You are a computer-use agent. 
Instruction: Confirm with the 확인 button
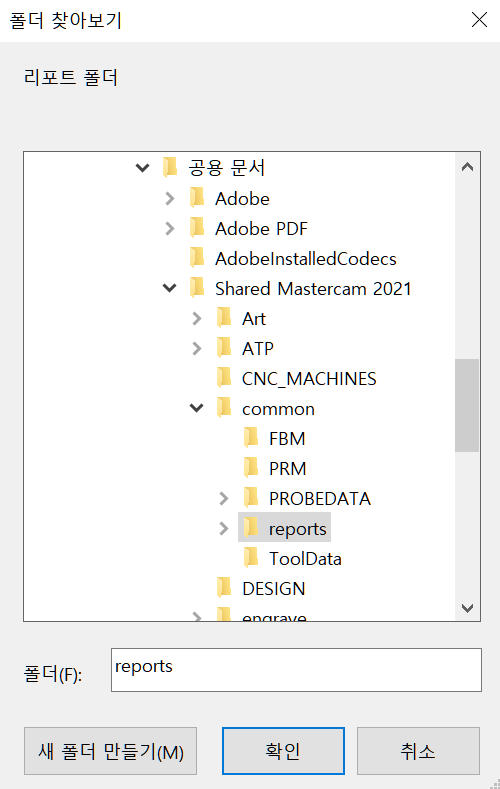click(x=283, y=751)
